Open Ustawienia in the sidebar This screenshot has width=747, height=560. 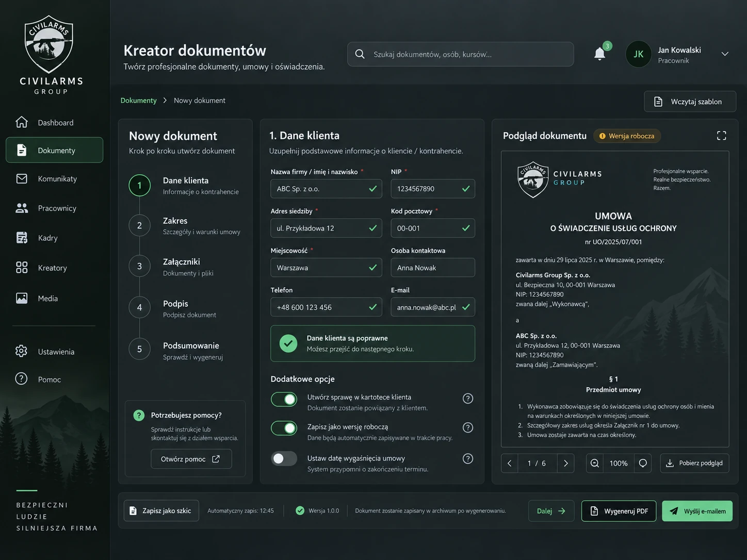click(x=54, y=352)
